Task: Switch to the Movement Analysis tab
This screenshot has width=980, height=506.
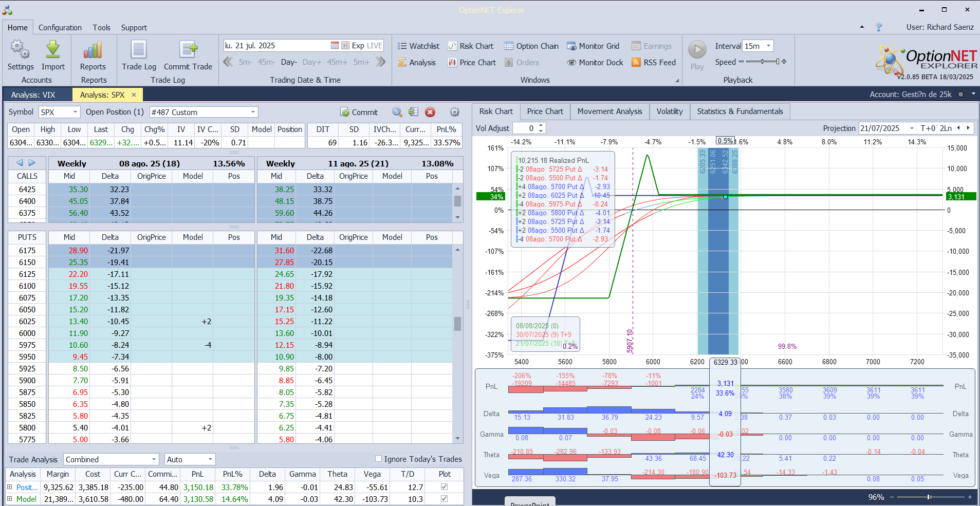Action: pos(609,111)
